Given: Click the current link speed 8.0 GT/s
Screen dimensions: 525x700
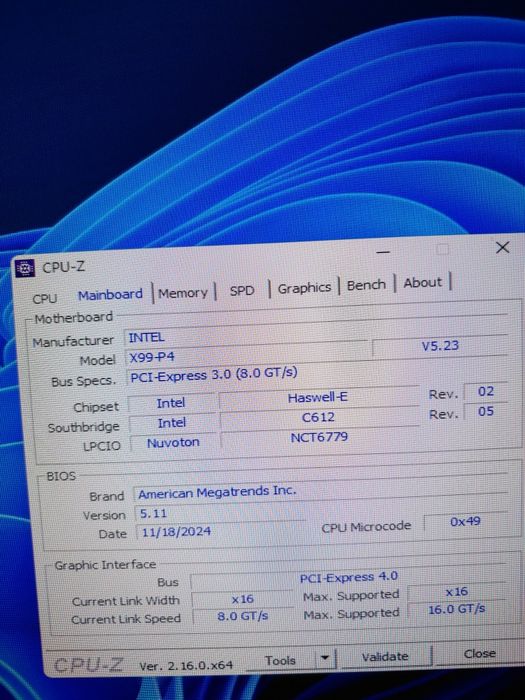Looking at the screenshot, I should click(x=242, y=616).
